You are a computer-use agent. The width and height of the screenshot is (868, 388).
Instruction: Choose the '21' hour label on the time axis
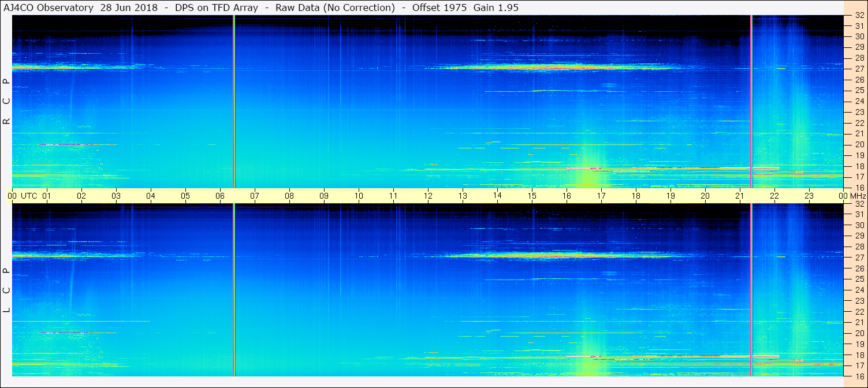740,196
